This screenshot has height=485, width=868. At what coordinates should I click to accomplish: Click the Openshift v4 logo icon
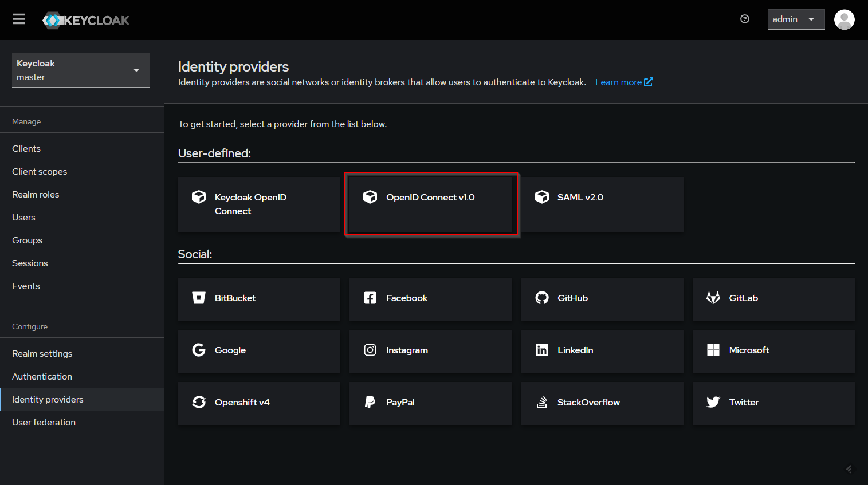199,402
